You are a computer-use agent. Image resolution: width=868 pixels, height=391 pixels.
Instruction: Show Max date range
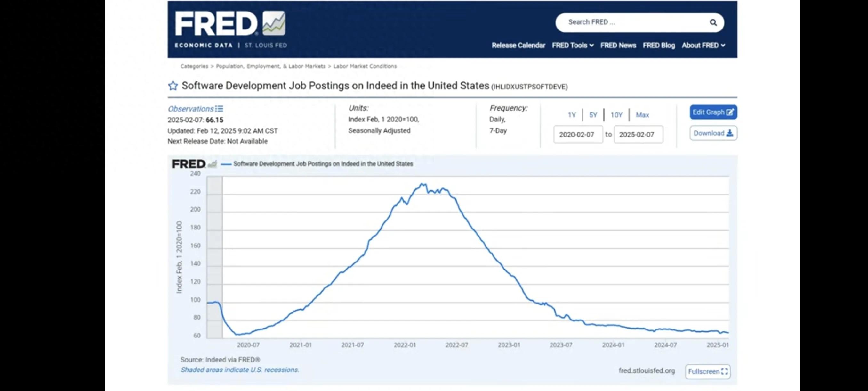[642, 115]
